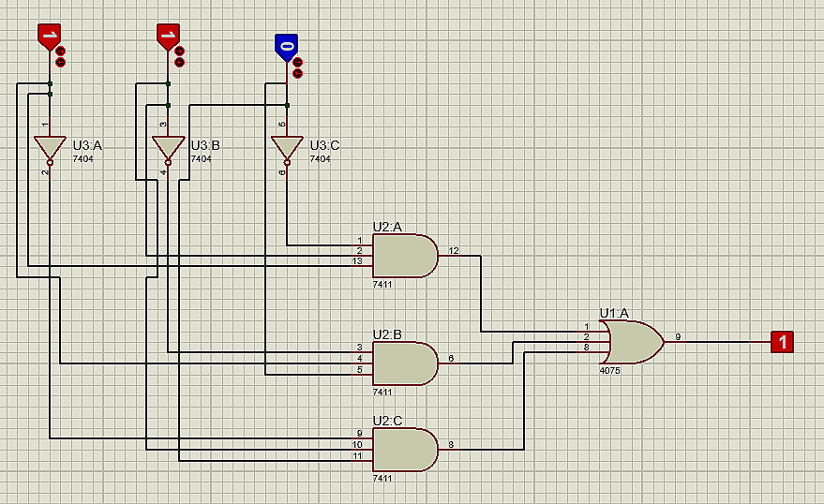This screenshot has width=824, height=504.
Task: Click the upper red button beside U3:A's logic state
Action: tap(60, 51)
